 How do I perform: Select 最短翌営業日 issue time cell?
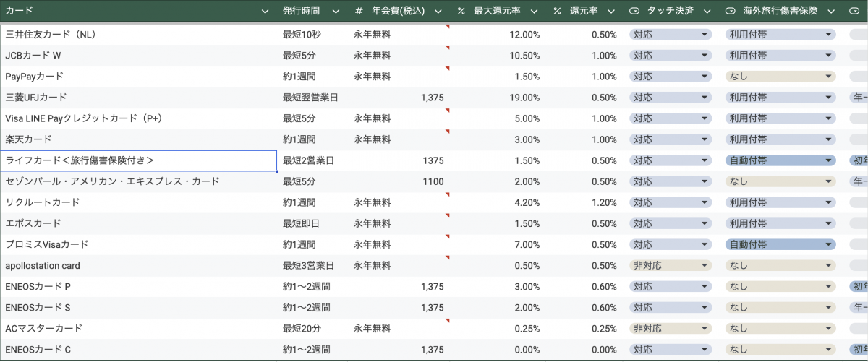(312, 97)
